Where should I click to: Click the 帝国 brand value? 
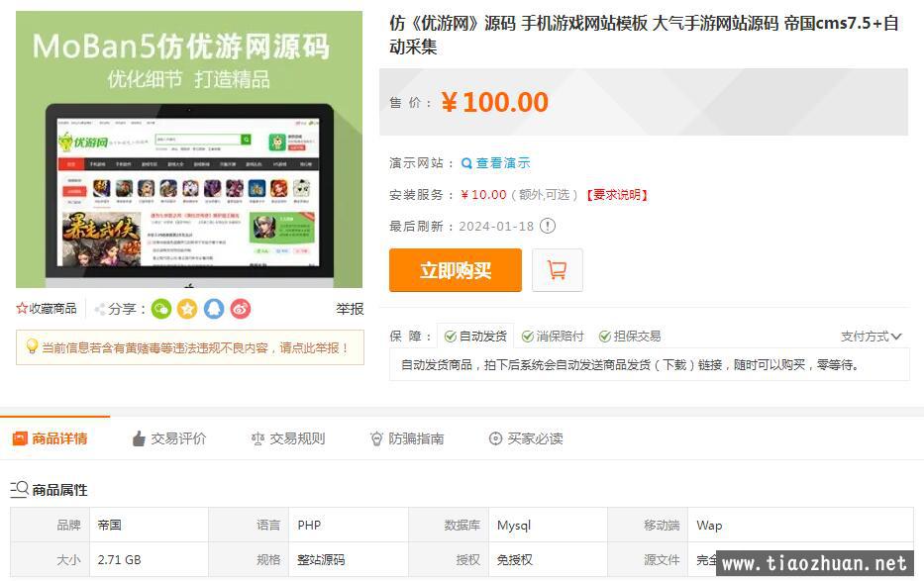pos(110,526)
